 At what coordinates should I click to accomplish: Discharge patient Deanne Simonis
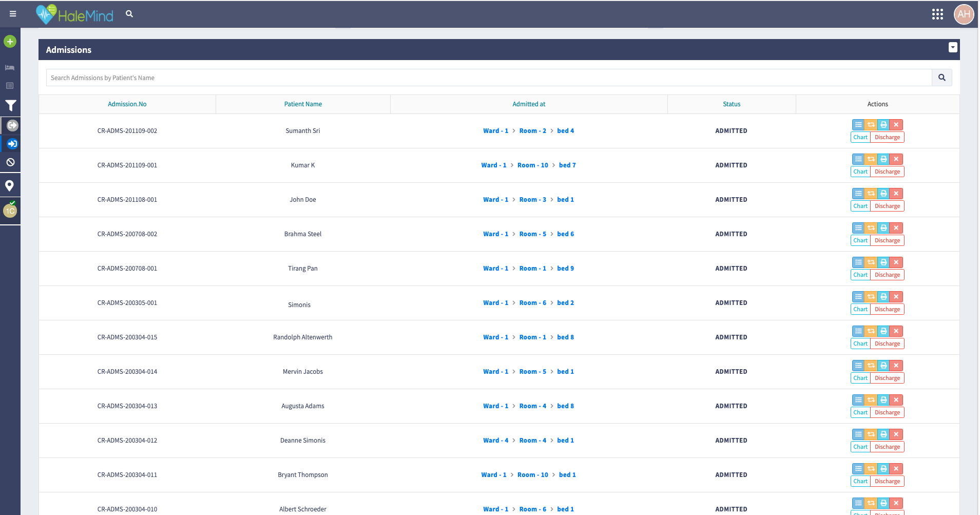coord(888,447)
